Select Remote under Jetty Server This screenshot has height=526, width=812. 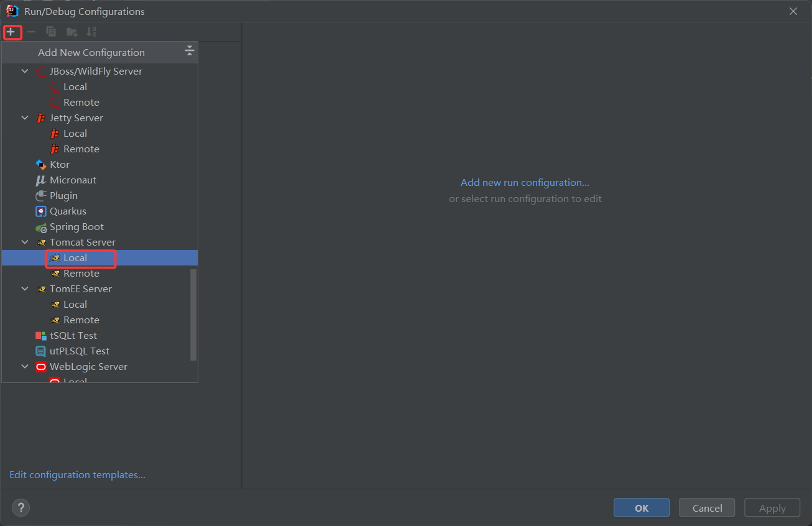click(99, 149)
